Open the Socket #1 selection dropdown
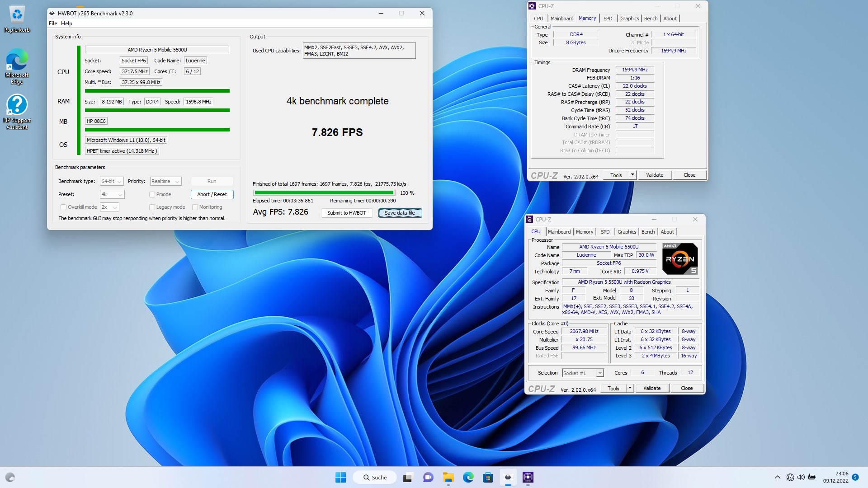The height and width of the screenshot is (488, 868). (x=583, y=373)
